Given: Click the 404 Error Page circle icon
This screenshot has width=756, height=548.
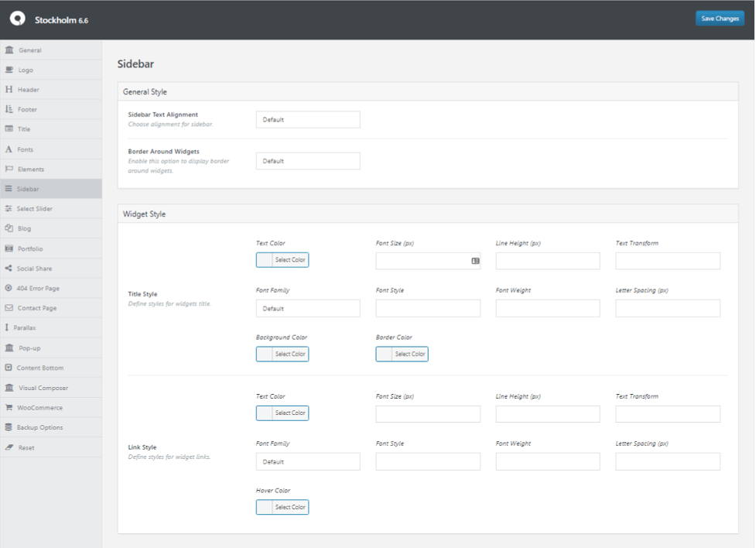Looking at the screenshot, I should tap(9, 288).
